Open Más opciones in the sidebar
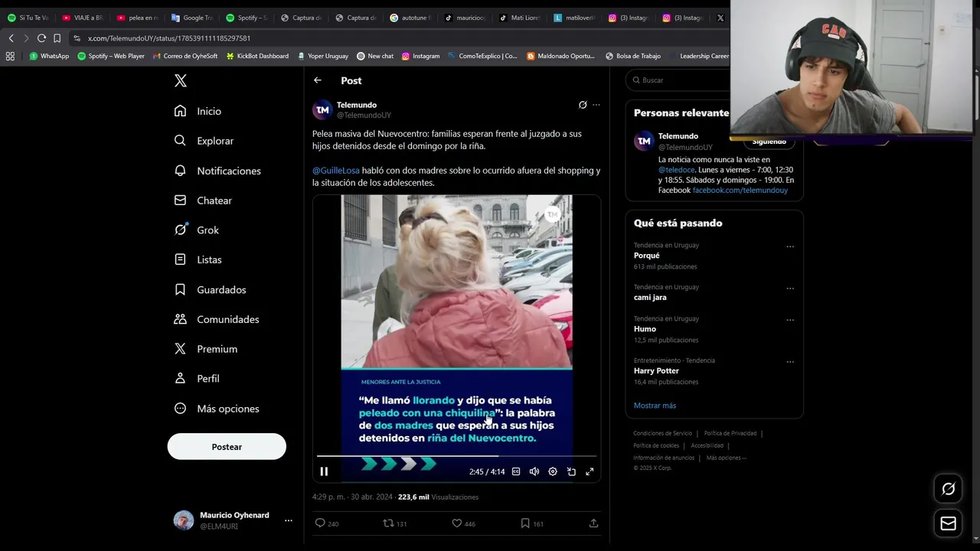Screen dimensions: 980x551 coord(217,409)
